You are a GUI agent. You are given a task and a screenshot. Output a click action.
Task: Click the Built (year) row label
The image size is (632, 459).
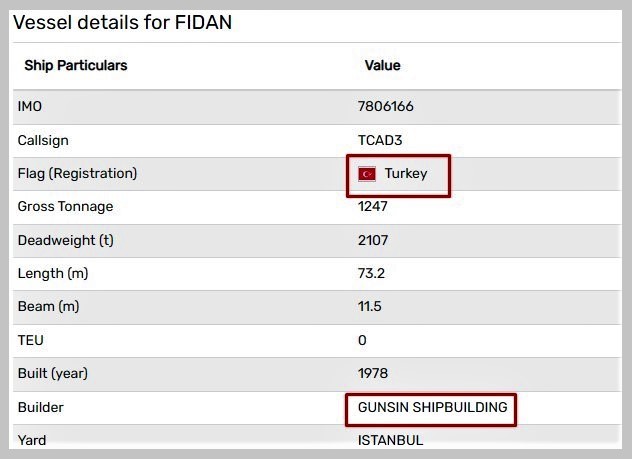click(53, 374)
